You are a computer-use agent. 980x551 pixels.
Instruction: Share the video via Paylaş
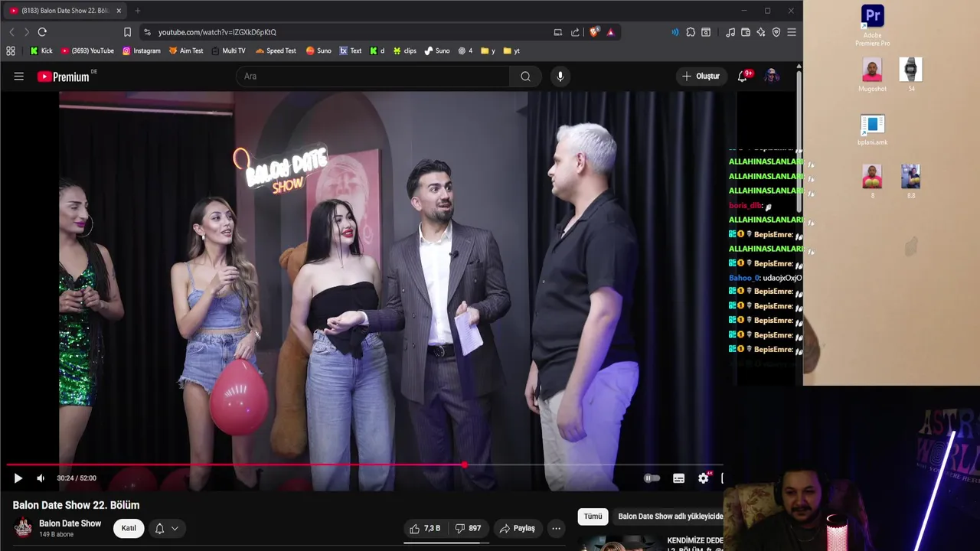(518, 528)
